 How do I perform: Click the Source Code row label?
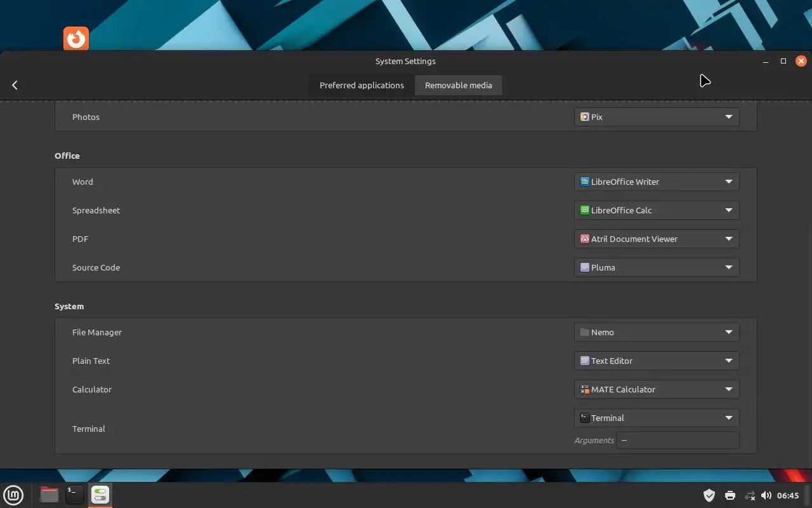pos(96,267)
